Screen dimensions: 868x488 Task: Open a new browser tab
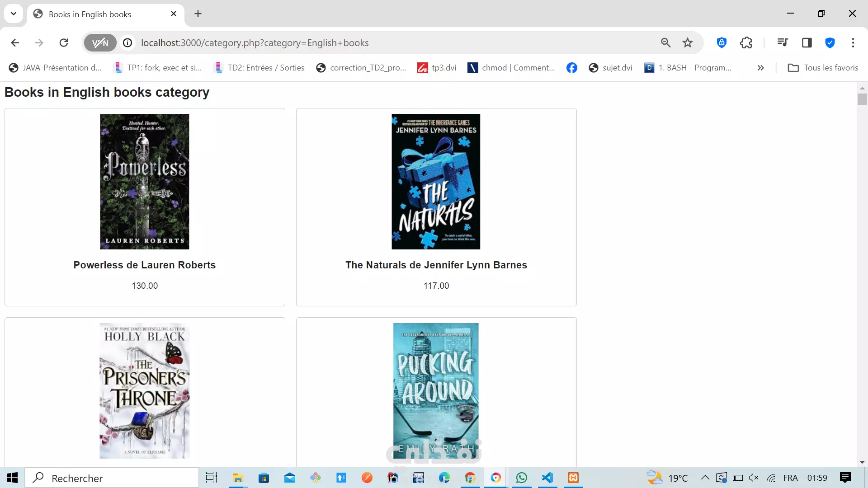[198, 14]
